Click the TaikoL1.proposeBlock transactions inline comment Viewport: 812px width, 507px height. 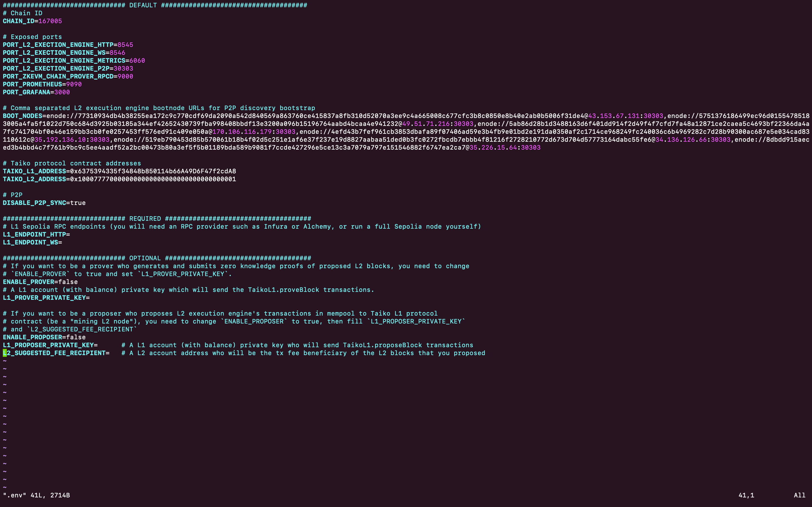(297, 345)
